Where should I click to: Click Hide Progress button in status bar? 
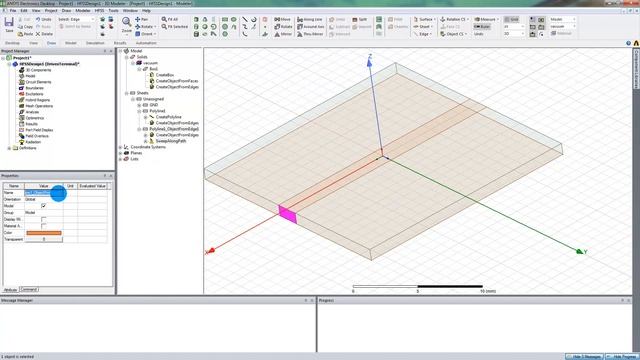(621, 357)
